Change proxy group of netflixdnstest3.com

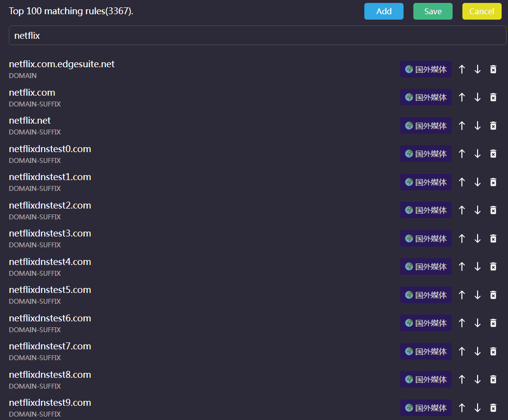tap(426, 238)
